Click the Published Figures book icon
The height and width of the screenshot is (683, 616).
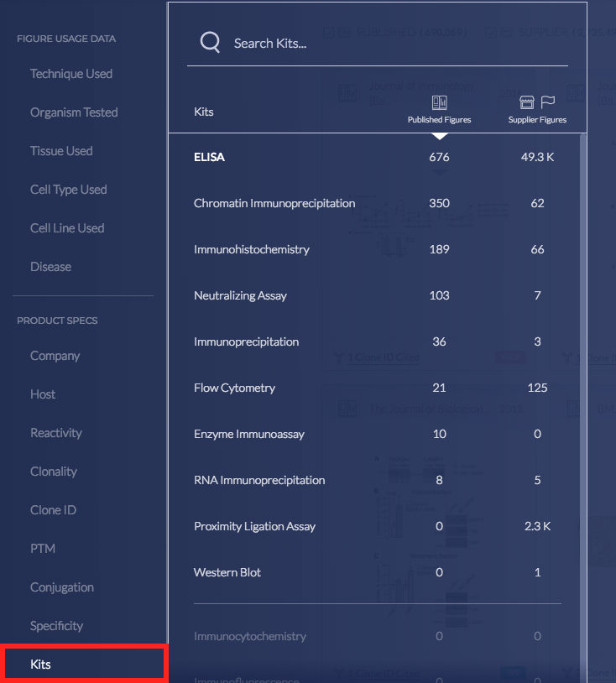click(439, 103)
